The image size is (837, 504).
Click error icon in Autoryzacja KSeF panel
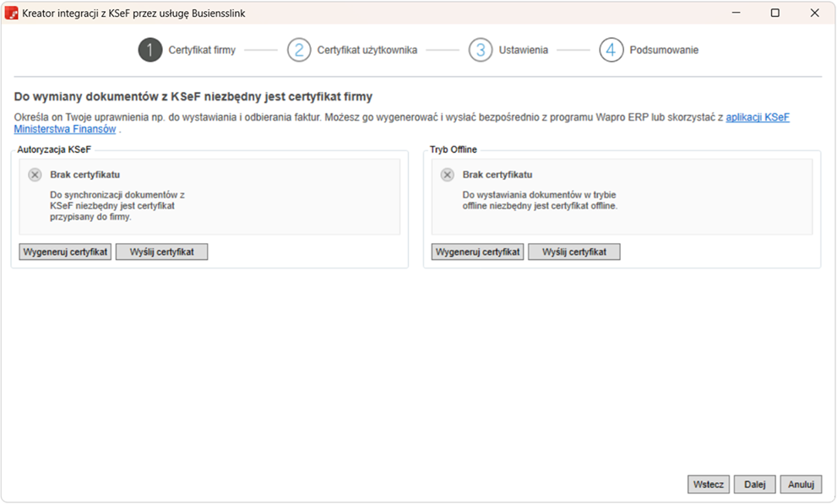[35, 175]
